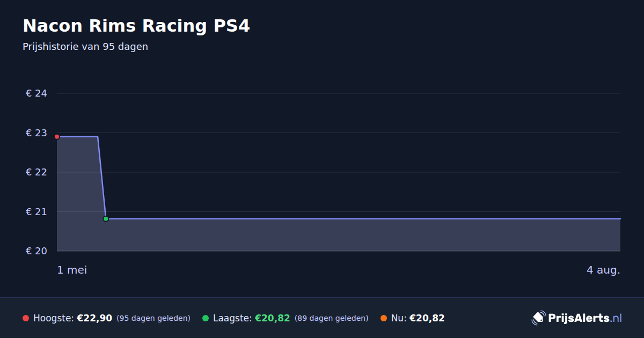Click the € 22 y-axis label
644x338 pixels.
tap(36, 172)
